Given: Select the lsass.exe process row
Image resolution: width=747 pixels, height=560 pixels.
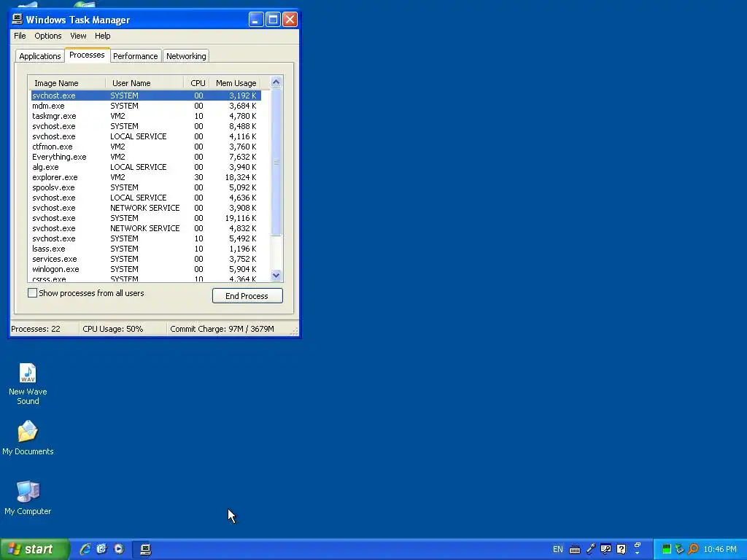Looking at the screenshot, I should (146, 249).
